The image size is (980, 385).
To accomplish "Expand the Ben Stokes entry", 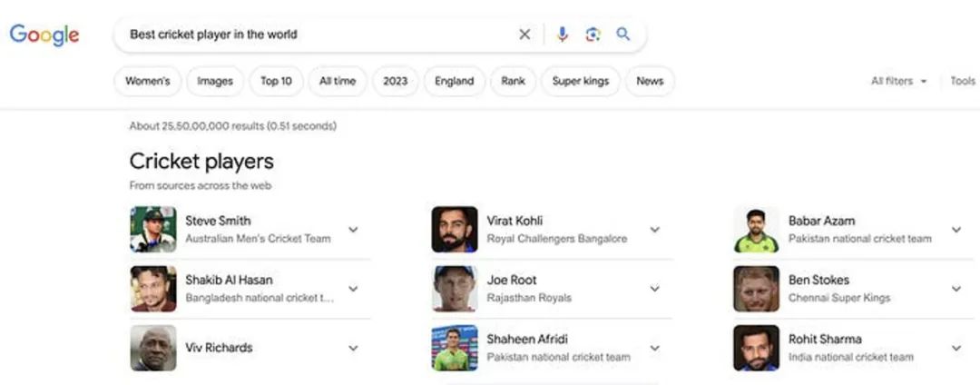I will click(955, 289).
